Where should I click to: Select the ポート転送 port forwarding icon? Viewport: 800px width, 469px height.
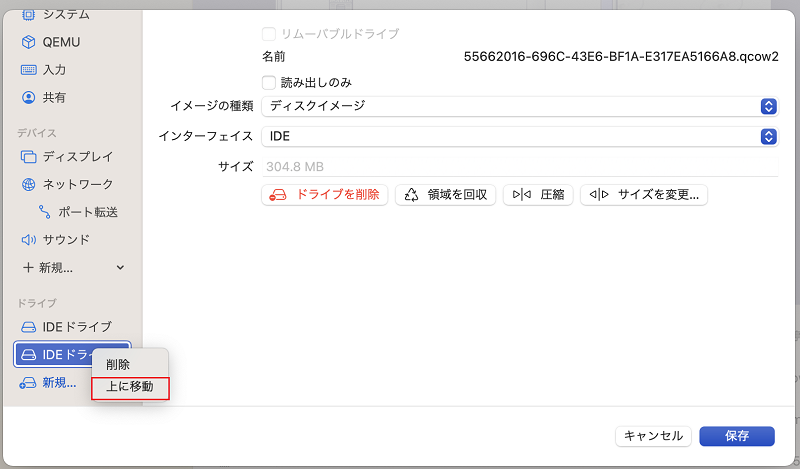click(x=45, y=212)
